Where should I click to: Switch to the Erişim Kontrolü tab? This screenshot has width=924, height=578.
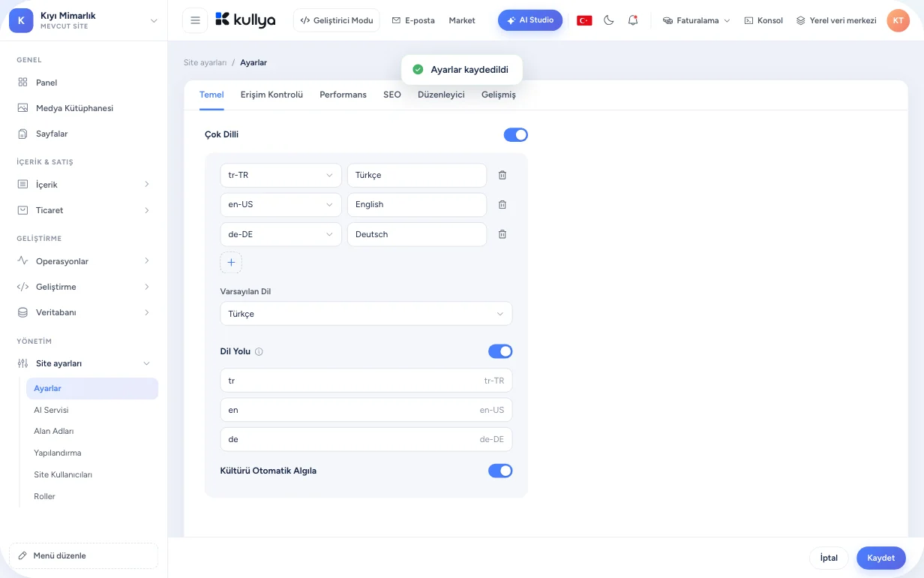[271, 95]
